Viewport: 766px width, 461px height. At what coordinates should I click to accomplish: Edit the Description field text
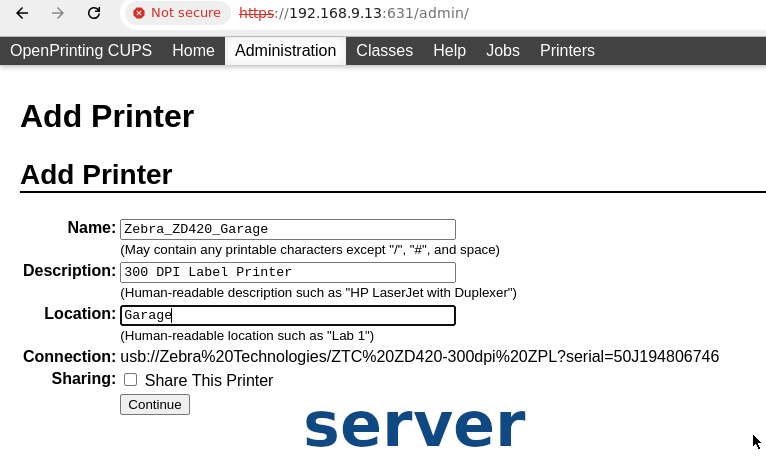[x=287, y=272]
